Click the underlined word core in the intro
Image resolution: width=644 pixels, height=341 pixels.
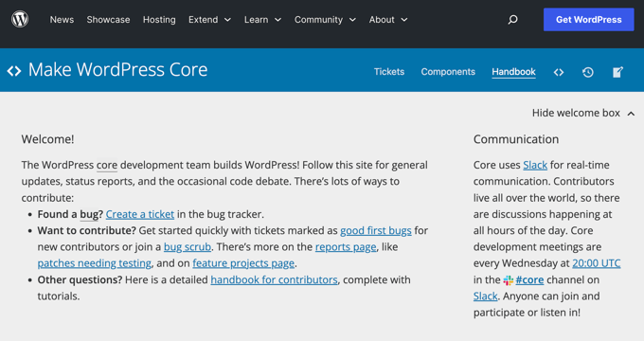pyautogui.click(x=107, y=165)
